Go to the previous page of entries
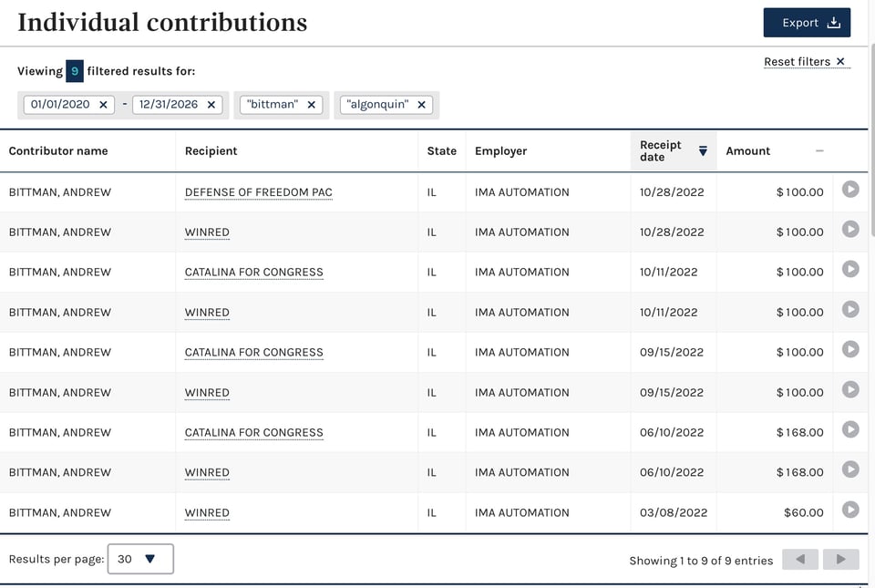The width and height of the screenshot is (875, 588). pyautogui.click(x=800, y=559)
